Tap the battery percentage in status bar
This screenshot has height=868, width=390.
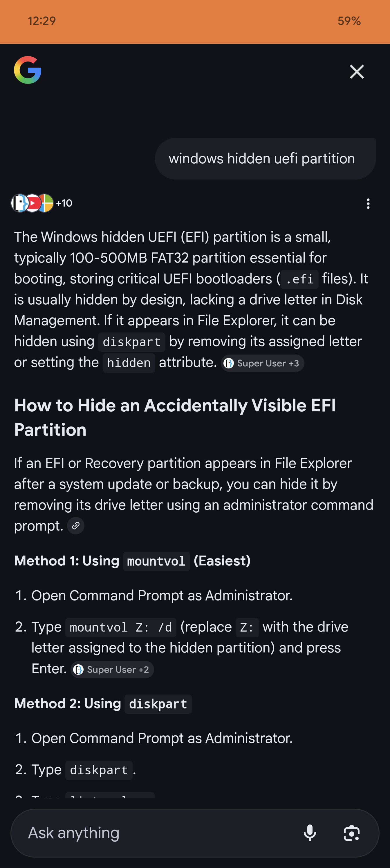(x=349, y=21)
